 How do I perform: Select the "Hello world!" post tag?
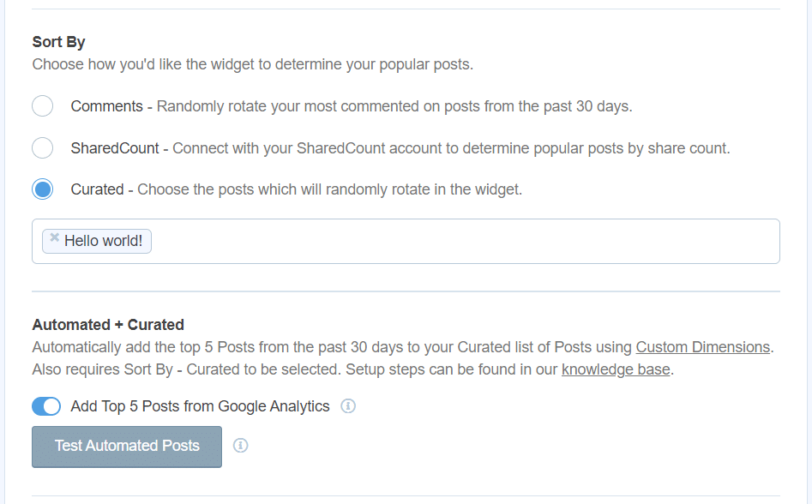[x=101, y=241]
